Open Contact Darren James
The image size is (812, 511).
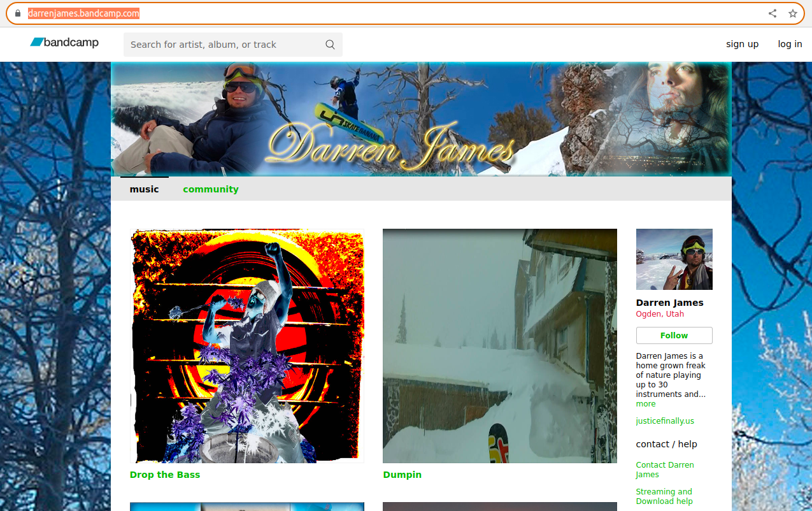coord(665,469)
